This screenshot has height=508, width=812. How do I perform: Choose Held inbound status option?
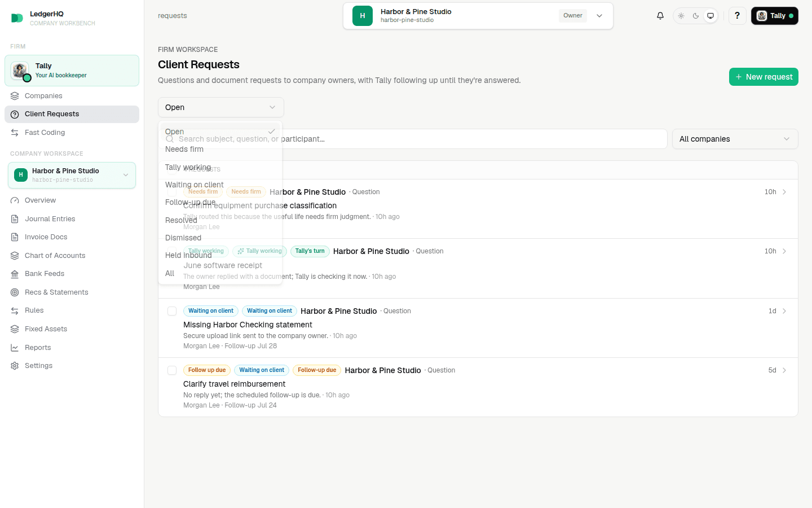pyautogui.click(x=220, y=256)
